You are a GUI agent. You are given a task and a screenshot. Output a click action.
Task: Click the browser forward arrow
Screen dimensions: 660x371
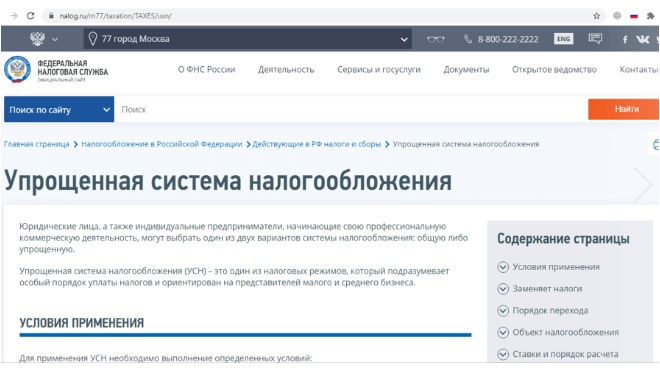14,16
